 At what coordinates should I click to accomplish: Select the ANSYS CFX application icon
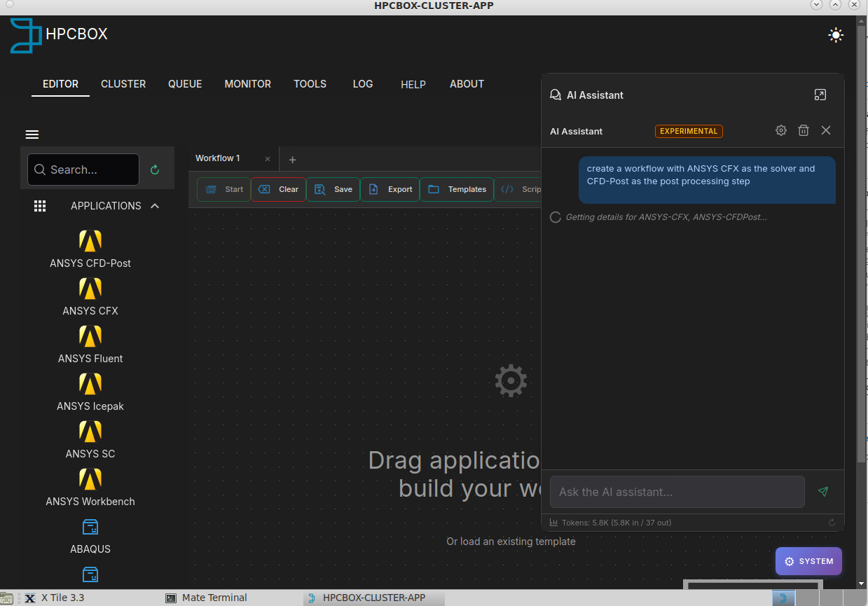point(90,289)
